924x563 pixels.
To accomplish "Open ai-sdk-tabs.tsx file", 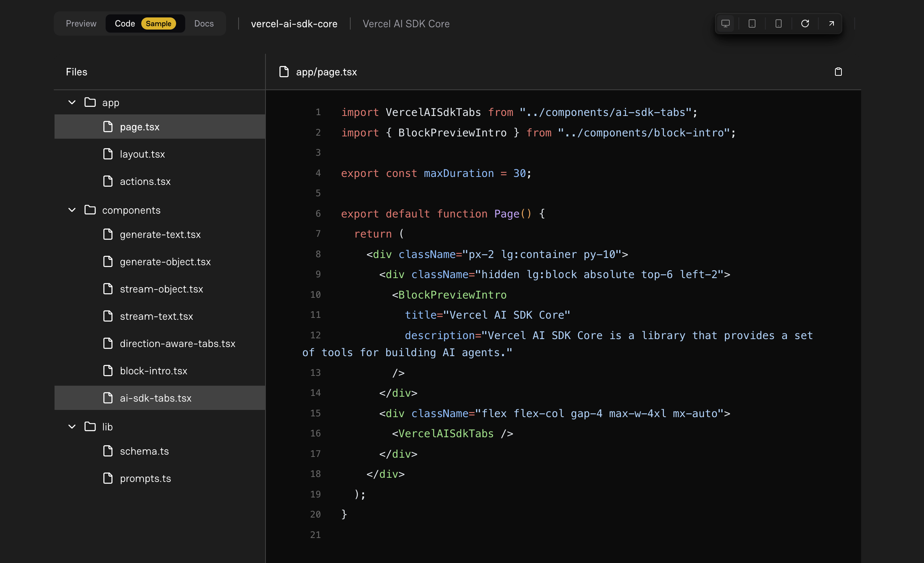I will click(x=160, y=398).
